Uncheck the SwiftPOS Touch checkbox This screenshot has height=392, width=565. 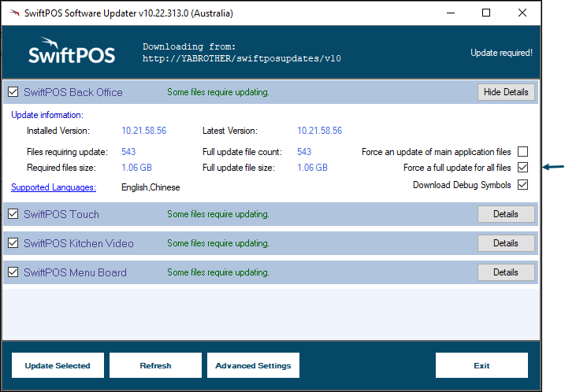pos(13,214)
